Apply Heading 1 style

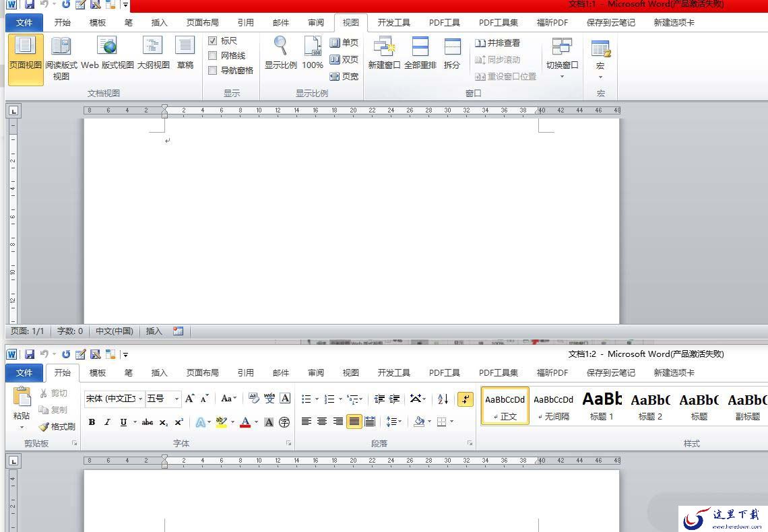point(602,405)
